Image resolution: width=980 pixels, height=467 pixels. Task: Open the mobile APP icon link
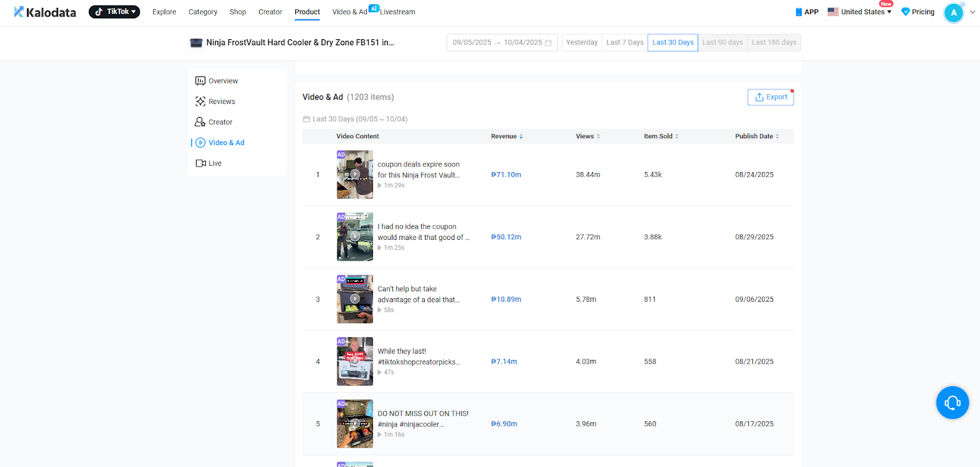[x=799, y=12]
